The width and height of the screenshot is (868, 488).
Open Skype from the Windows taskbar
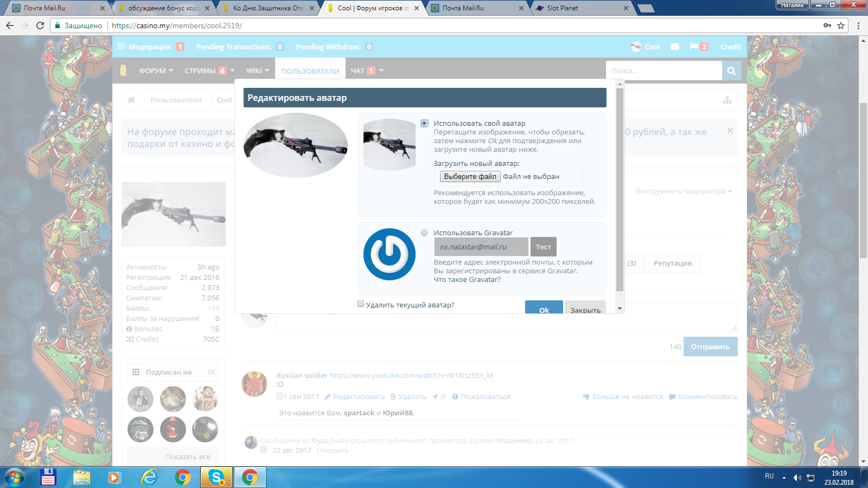coord(216,478)
